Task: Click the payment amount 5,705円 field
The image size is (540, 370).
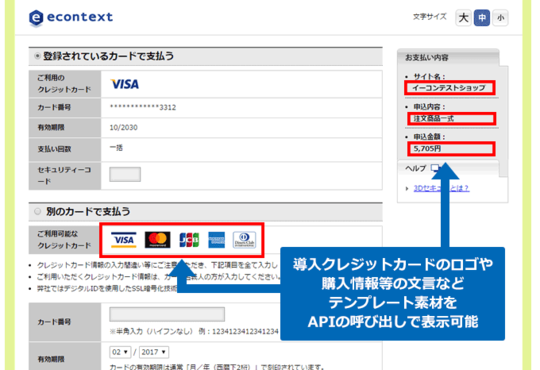Action: click(451, 148)
